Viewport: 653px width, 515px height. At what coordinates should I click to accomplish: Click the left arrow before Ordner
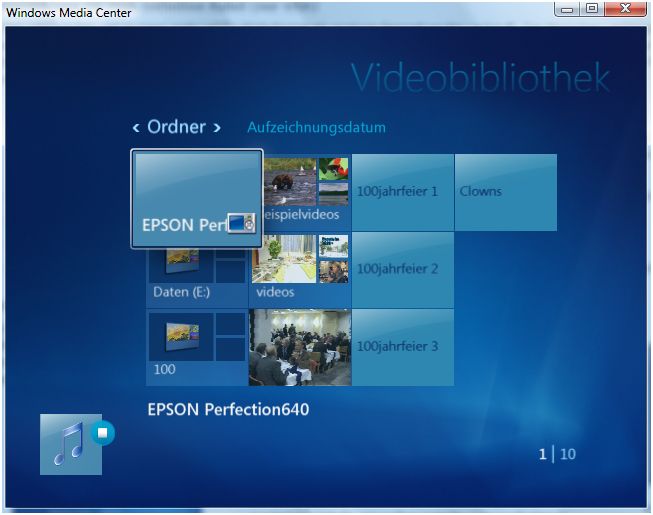click(136, 128)
